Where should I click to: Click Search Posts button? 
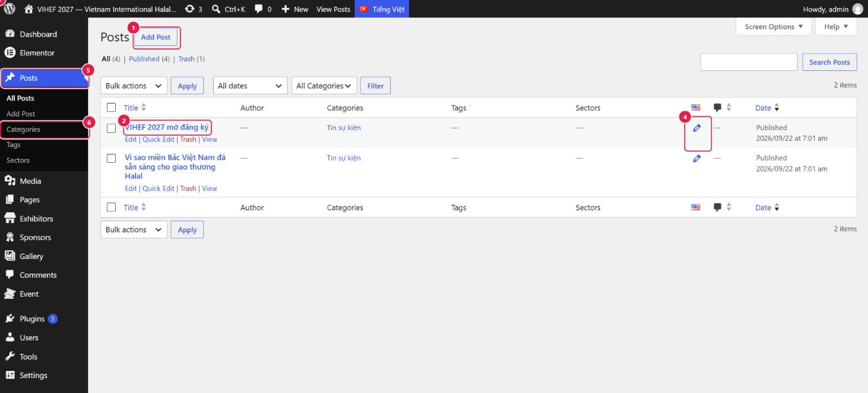click(x=829, y=62)
